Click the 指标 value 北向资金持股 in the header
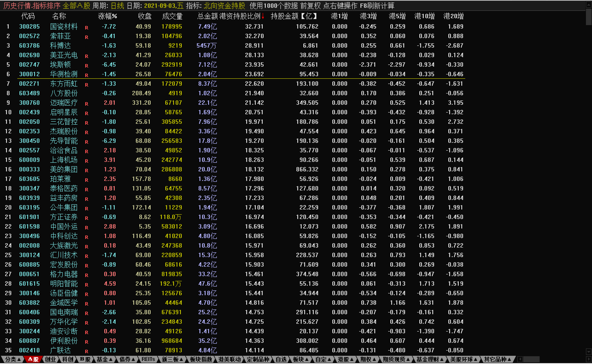Viewport: 592px width, 364px height. point(224,6)
